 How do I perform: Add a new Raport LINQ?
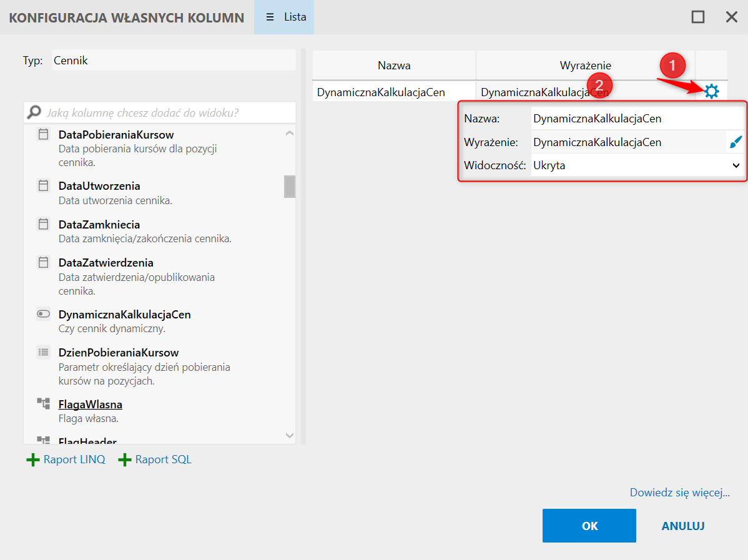point(66,460)
